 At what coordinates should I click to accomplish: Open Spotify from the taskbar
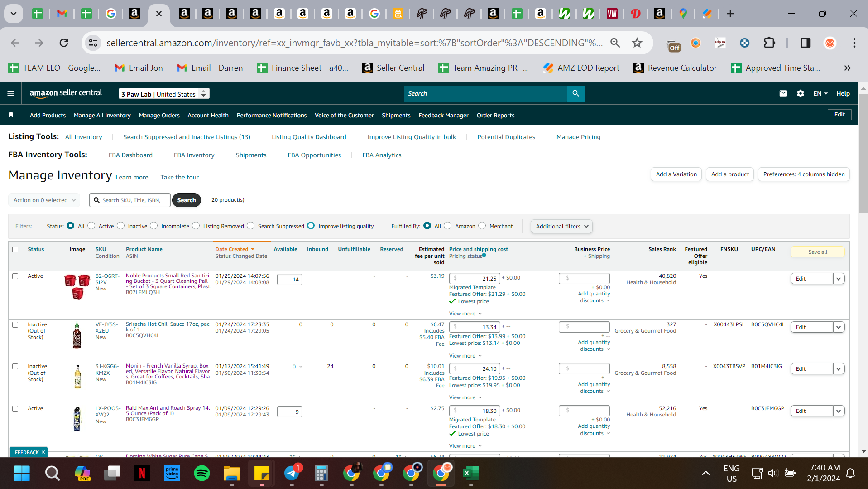point(201,473)
